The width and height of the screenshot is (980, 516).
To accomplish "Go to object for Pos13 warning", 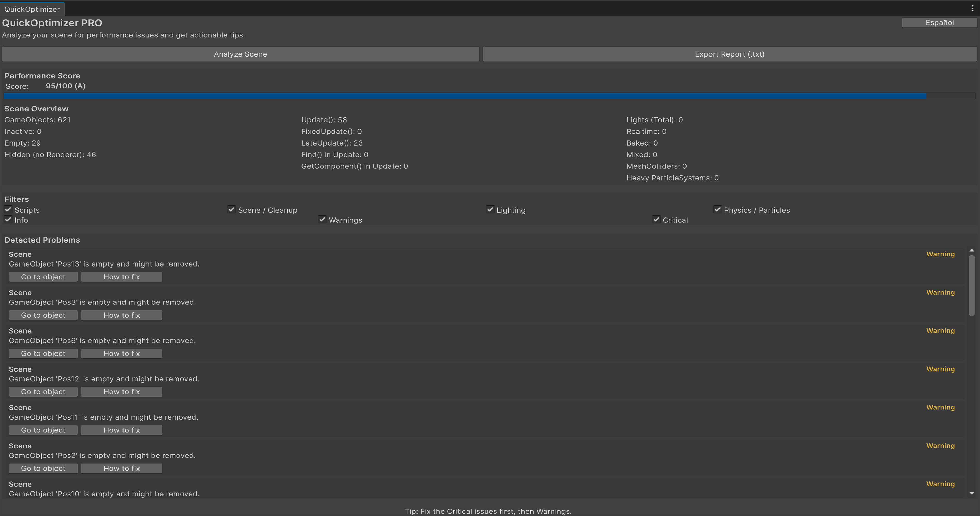I will (43, 277).
